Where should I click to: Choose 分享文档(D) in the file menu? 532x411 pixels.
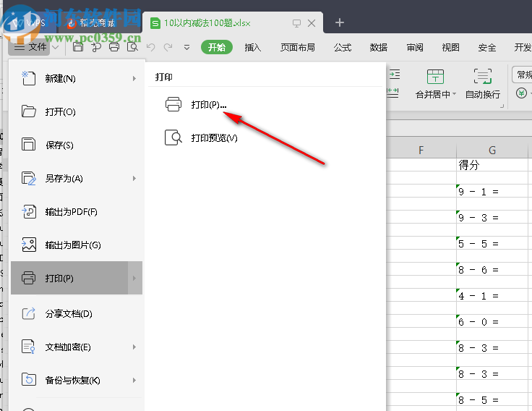(77, 313)
